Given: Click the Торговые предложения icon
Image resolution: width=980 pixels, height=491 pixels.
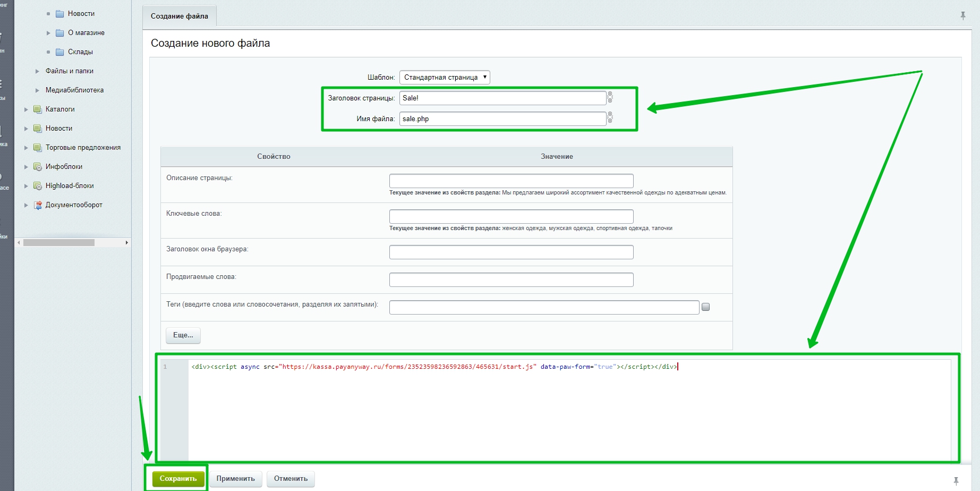Looking at the screenshot, I should 37,148.
